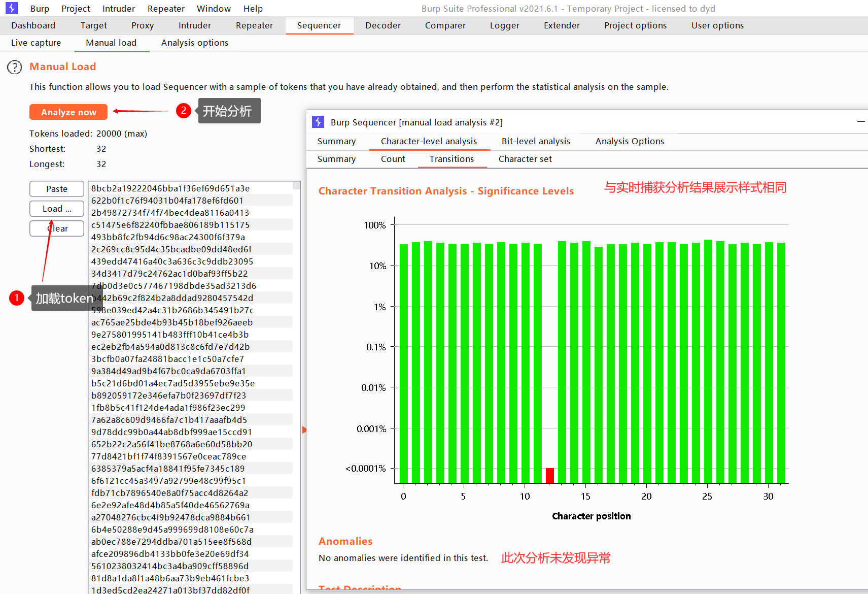Open the User options tab

click(717, 25)
